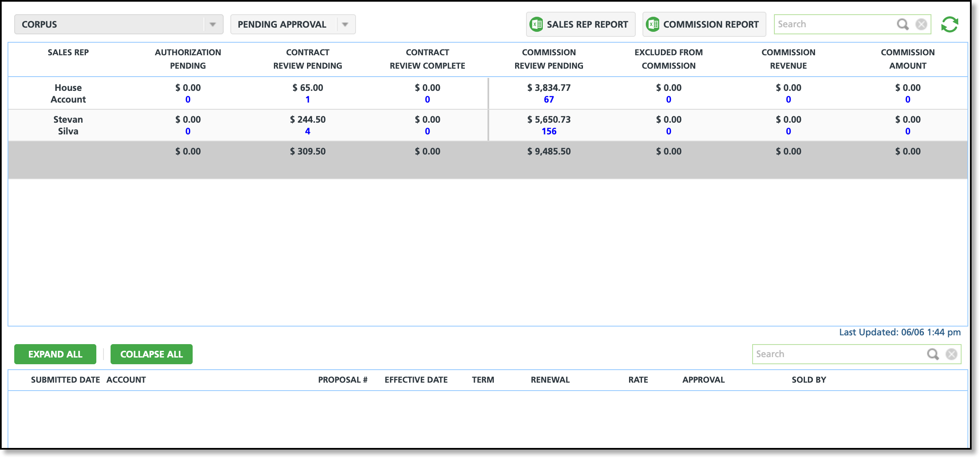Open the Pending Approval dropdown
Image resolution: width=980 pixels, height=458 pixels.
tap(345, 24)
